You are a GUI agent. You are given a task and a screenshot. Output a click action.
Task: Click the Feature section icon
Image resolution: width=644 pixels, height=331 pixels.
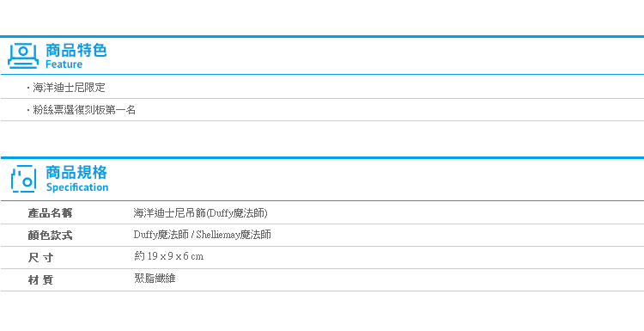click(23, 56)
